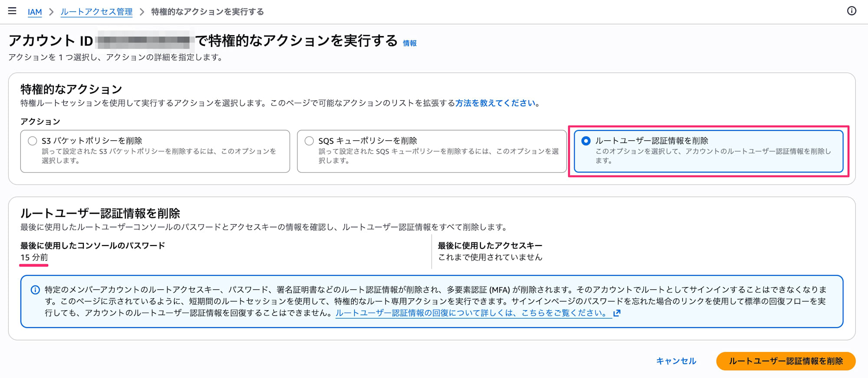Select the S3 バケットポリシーを削除 radio option

(32, 141)
